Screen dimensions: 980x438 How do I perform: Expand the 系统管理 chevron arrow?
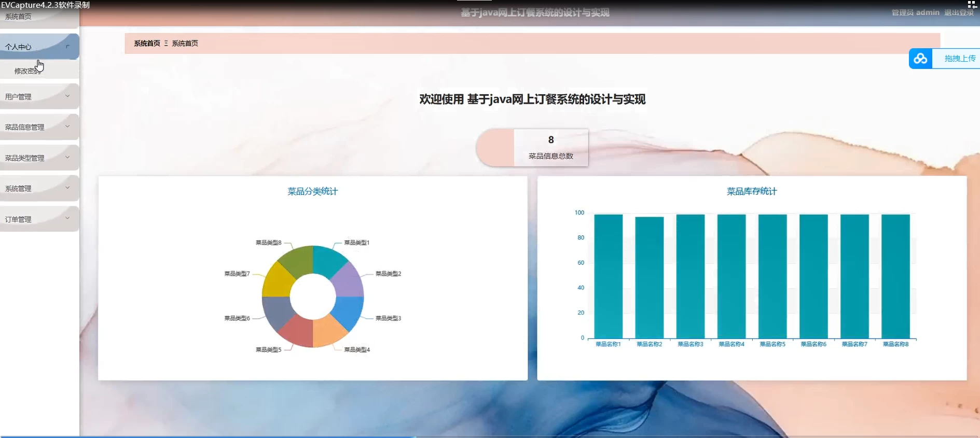point(67,188)
